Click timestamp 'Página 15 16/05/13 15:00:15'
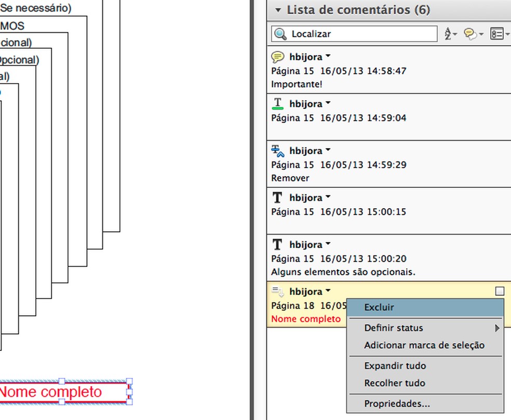The height and width of the screenshot is (420, 511). point(339,212)
